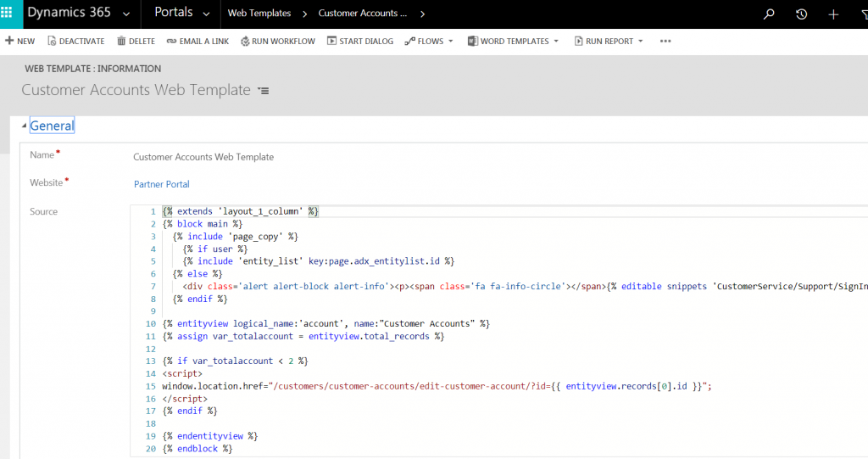Open more commands ellipsis
The width and height of the screenshot is (868, 459).
tap(665, 41)
